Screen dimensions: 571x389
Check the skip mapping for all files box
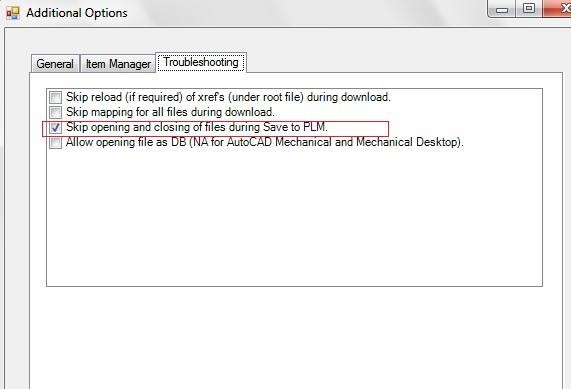tap(56, 112)
